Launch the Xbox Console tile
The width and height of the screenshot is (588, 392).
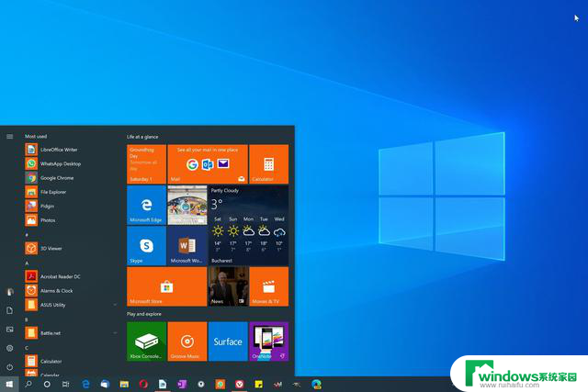click(147, 342)
